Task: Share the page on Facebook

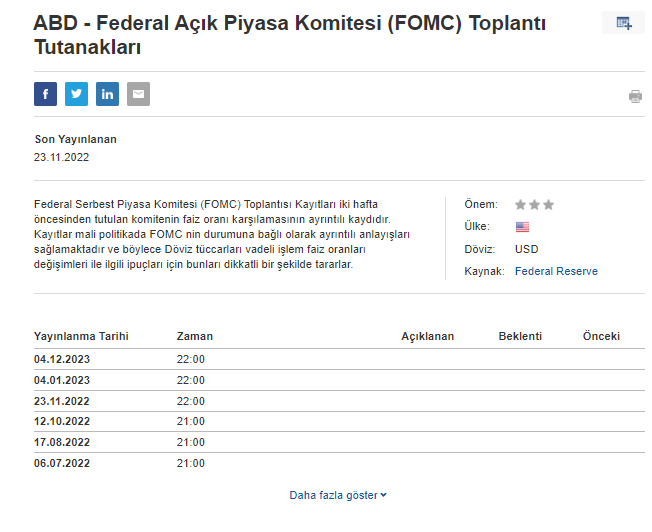Action: click(x=45, y=94)
